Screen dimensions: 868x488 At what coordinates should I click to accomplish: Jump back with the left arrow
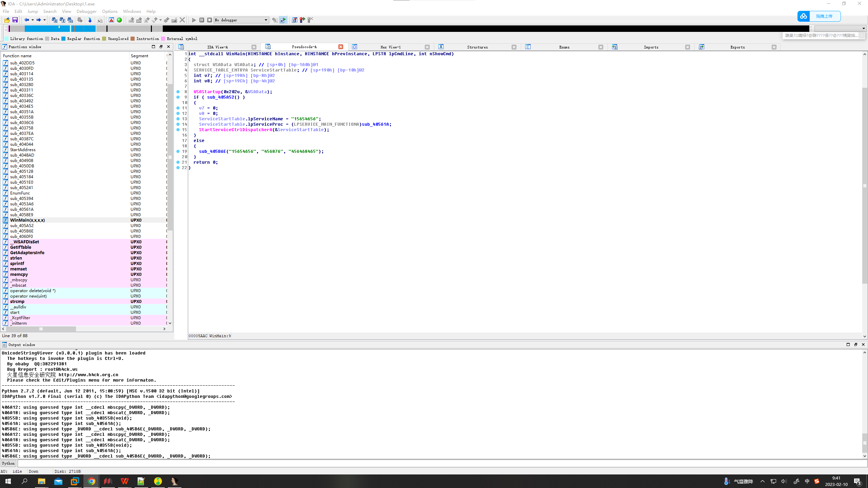26,20
